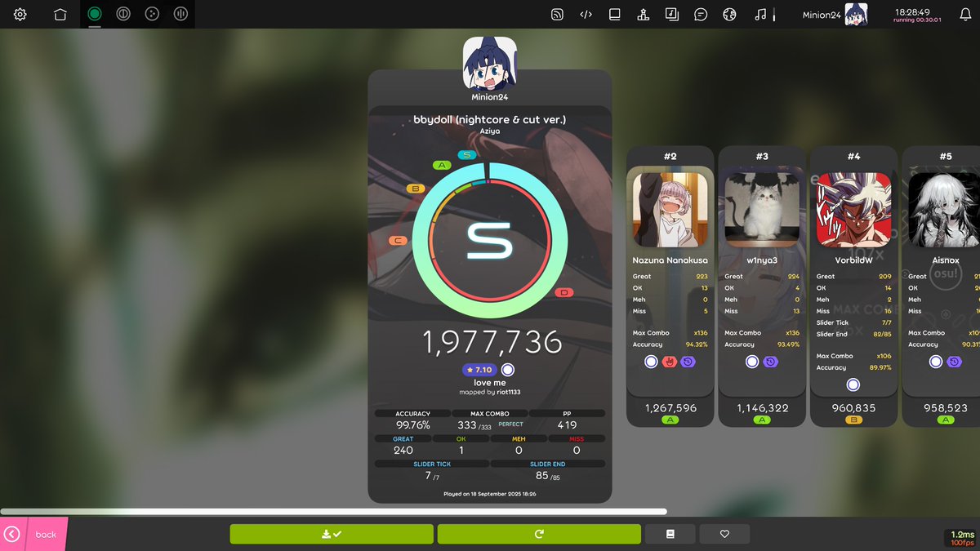Image resolution: width=980 pixels, height=551 pixels.
Task: Open osu! settings with the gear icon
Action: point(19,14)
